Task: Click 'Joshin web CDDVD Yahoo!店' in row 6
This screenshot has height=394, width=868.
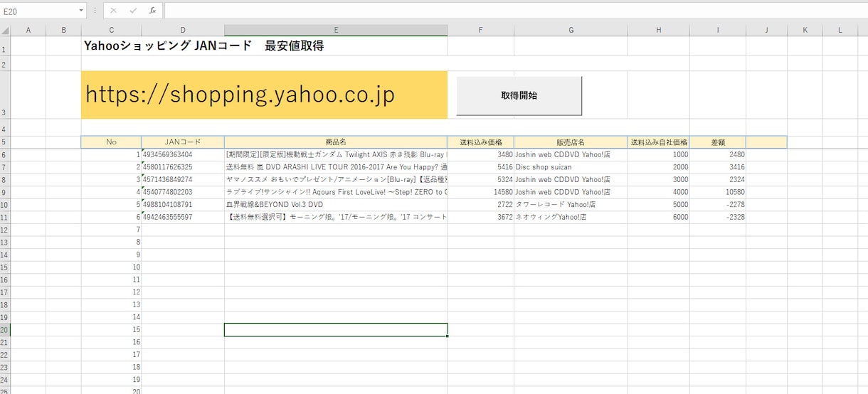Action: 571,154
